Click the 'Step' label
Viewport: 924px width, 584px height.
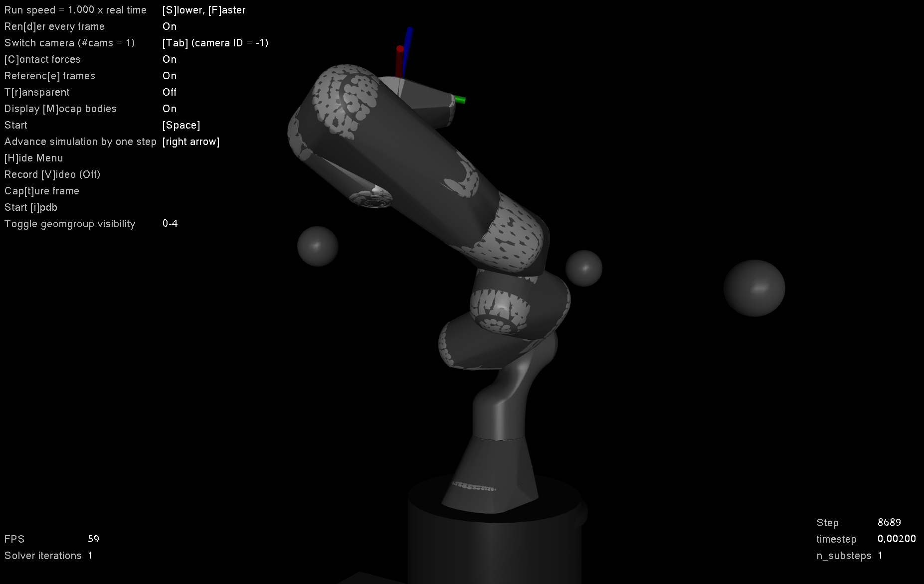(827, 523)
